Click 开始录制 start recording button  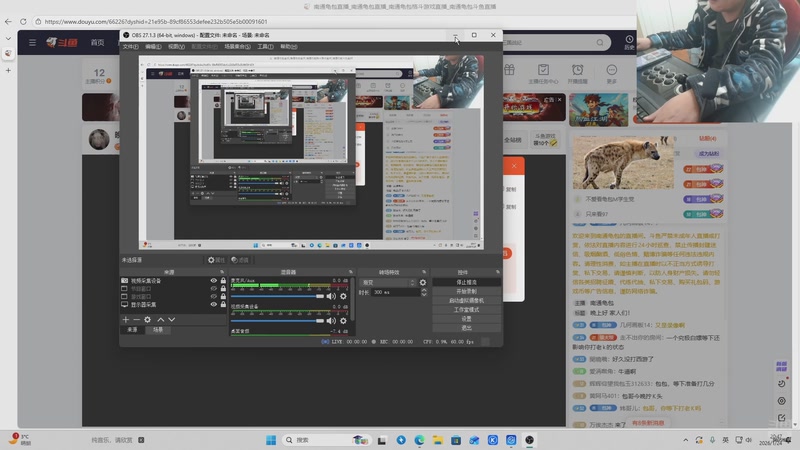tap(466, 291)
